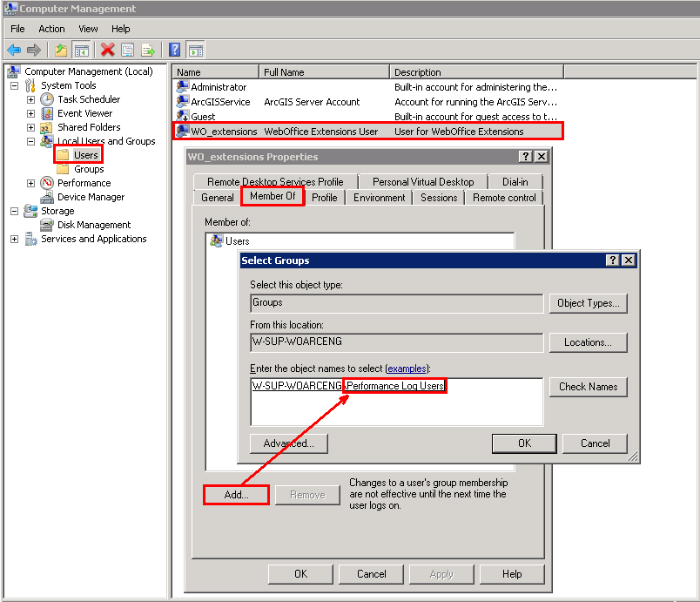The image size is (700, 602).
Task: Click the examples link
Action: [406, 369]
